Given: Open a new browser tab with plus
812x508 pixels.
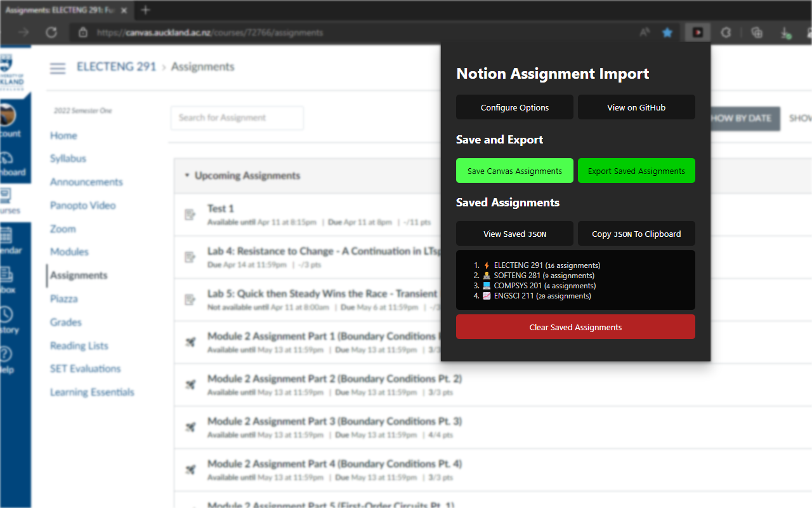Looking at the screenshot, I should pyautogui.click(x=145, y=10).
